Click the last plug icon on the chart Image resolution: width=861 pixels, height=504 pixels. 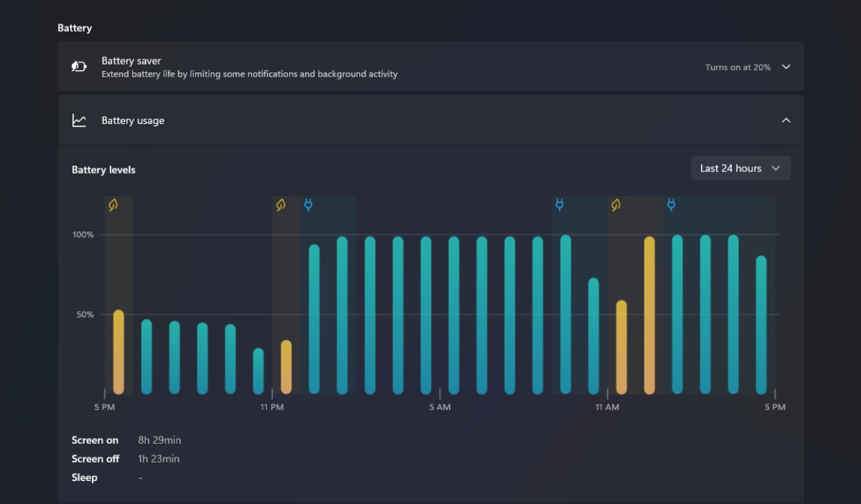(672, 205)
